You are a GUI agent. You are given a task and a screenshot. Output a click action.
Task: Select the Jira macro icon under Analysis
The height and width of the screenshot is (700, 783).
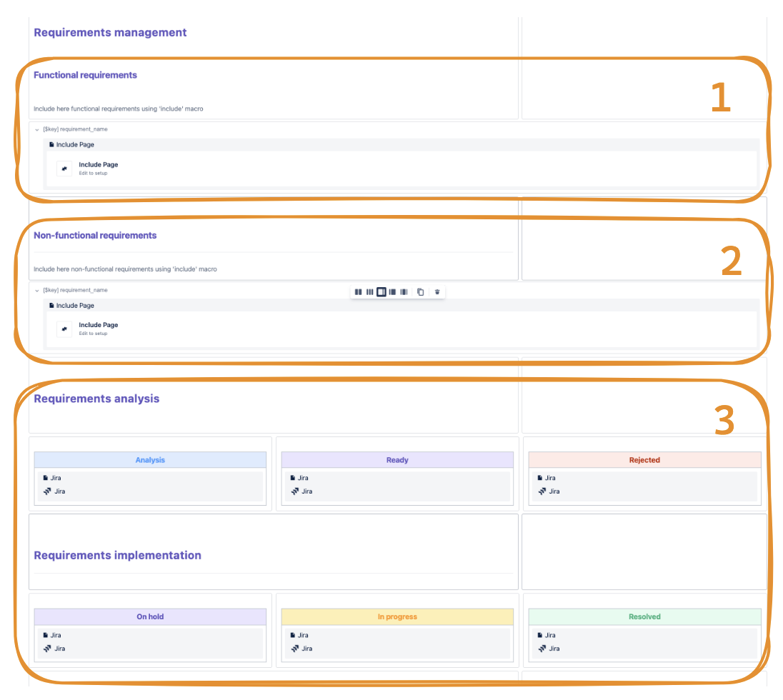point(47,491)
